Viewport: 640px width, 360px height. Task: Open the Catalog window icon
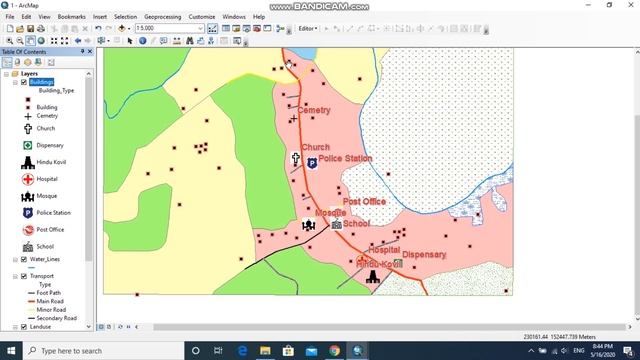(x=236, y=29)
